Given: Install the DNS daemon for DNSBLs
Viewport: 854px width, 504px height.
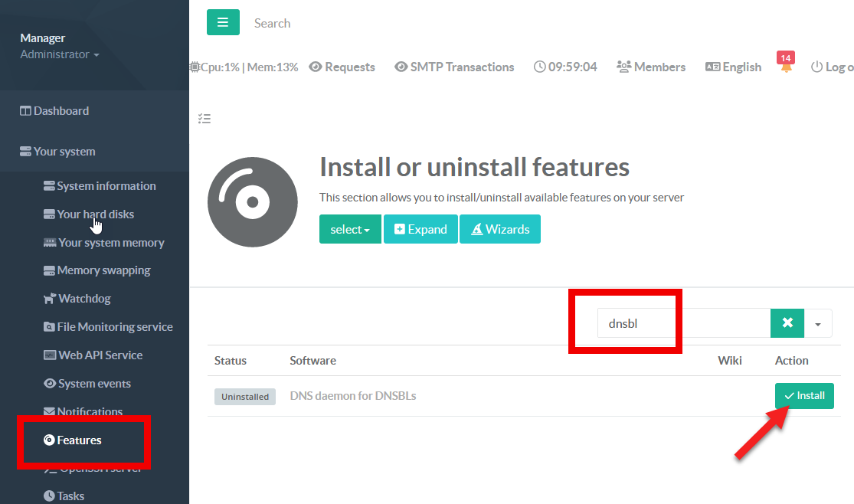Looking at the screenshot, I should pos(804,396).
